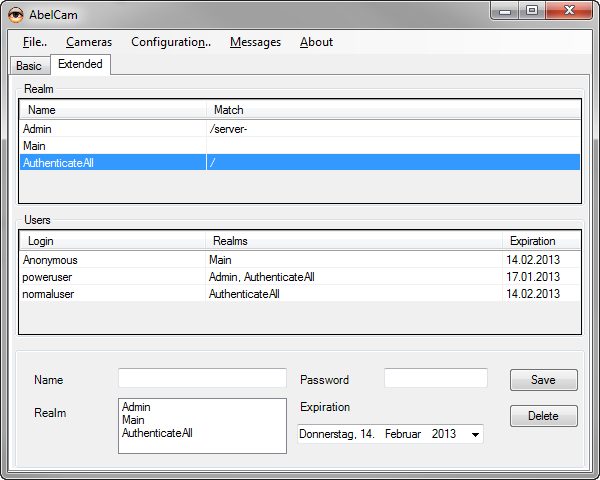Choose AuthenticateAll in the Realm listbox
The height and width of the screenshot is (480, 600).
pos(157,433)
